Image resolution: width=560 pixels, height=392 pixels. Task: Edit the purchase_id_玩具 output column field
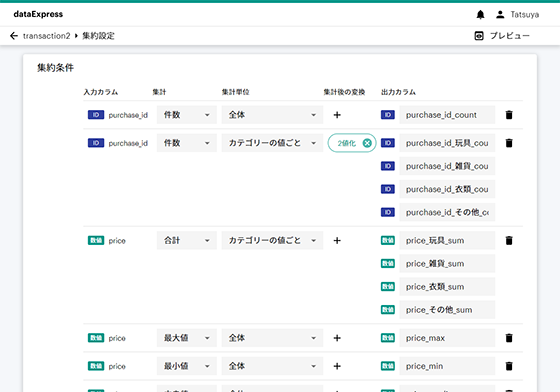point(447,143)
